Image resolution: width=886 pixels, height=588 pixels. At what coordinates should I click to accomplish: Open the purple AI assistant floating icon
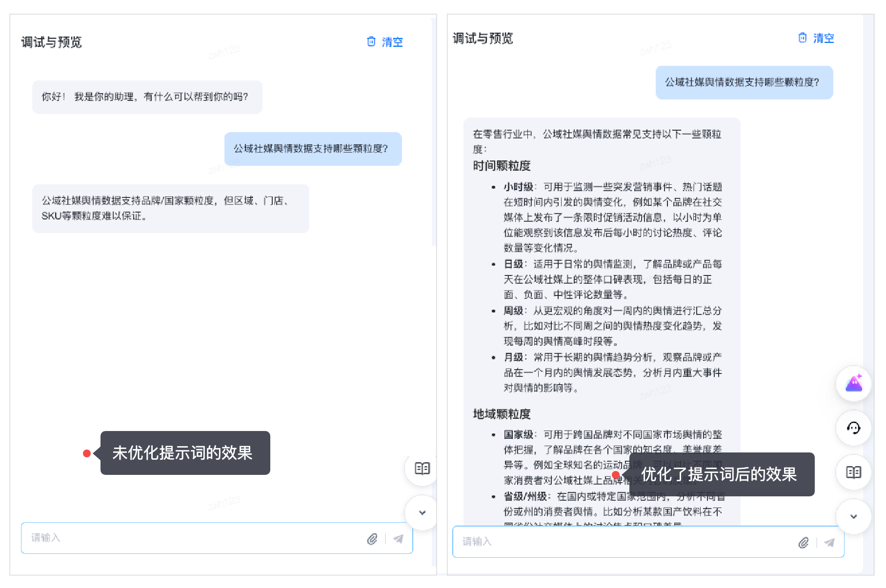tap(854, 384)
